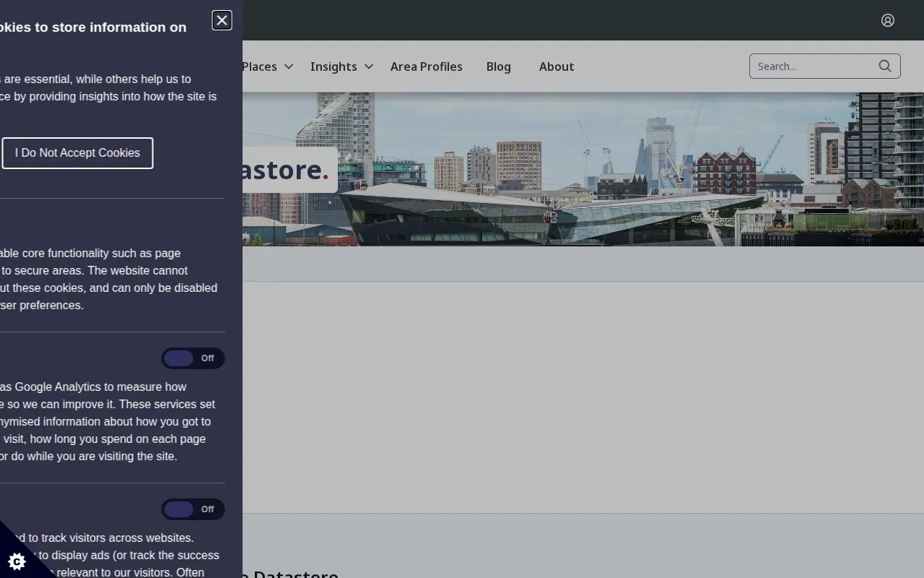Click the London skyline banner image
Screen dimensions: 924x578
583,169
